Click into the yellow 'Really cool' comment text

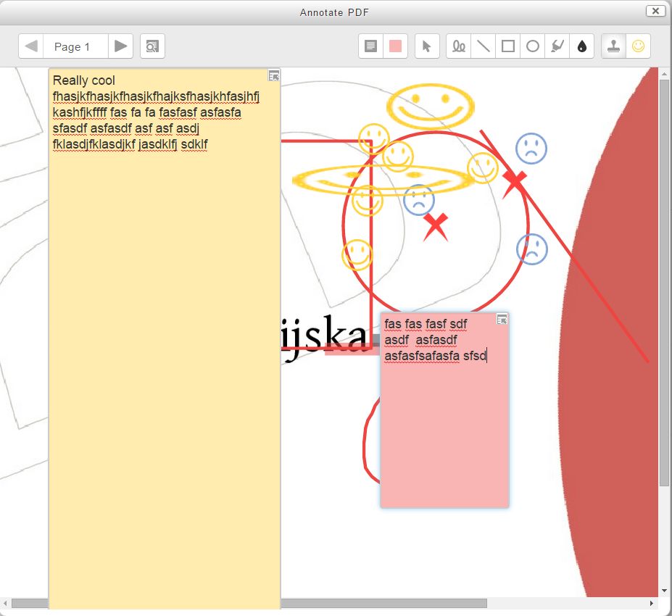click(x=165, y=338)
